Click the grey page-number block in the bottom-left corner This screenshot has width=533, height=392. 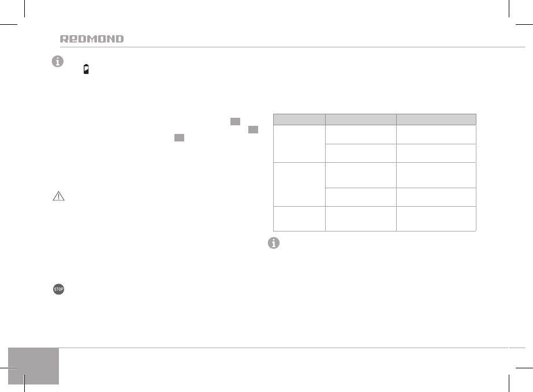click(34, 365)
